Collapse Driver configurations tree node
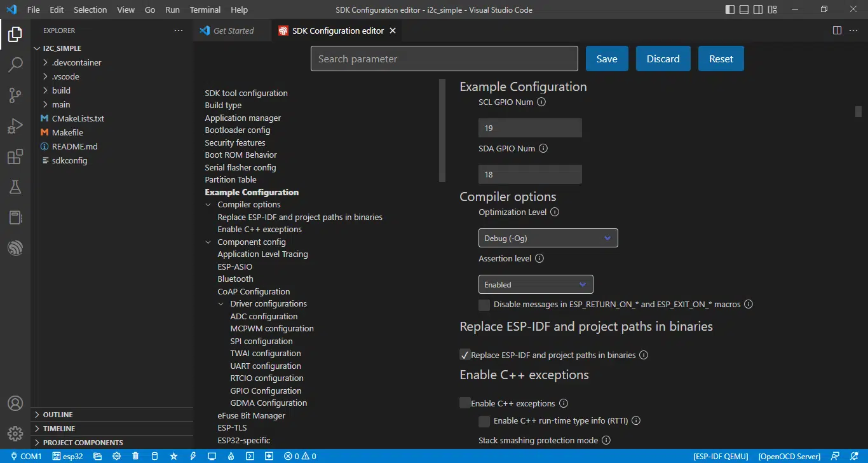The width and height of the screenshot is (868, 463). coord(221,304)
